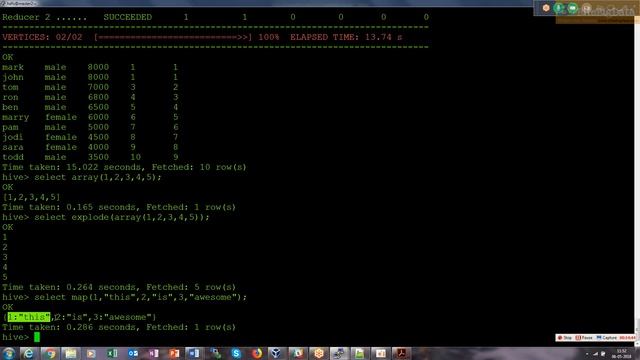
Task: Open Outlook from the taskbar
Action: [x=133, y=353]
